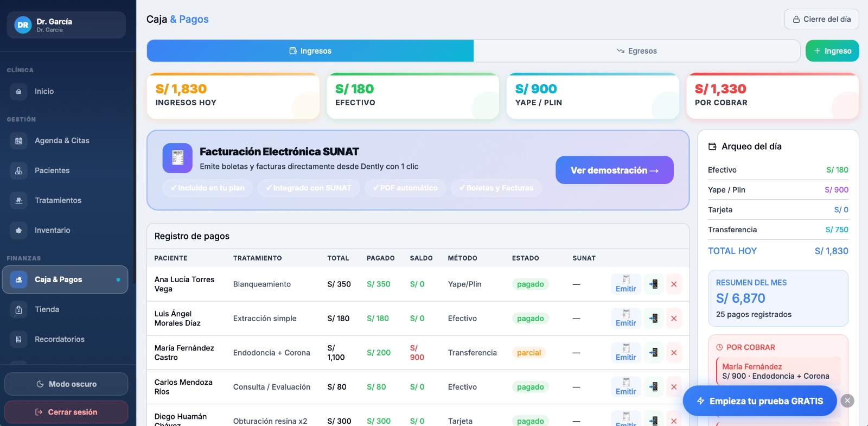Viewport: 868px width, 426px height.
Task: Switch to the Egresos tab
Action: (x=637, y=51)
